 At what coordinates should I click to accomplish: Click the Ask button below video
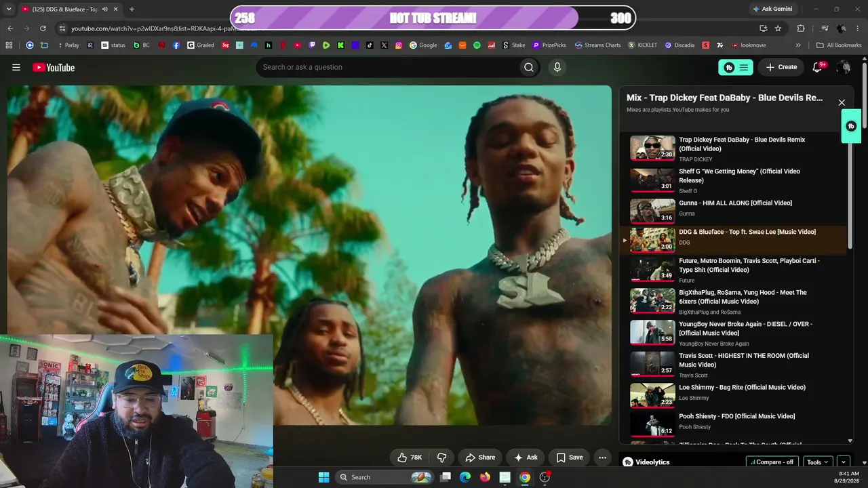(526, 457)
